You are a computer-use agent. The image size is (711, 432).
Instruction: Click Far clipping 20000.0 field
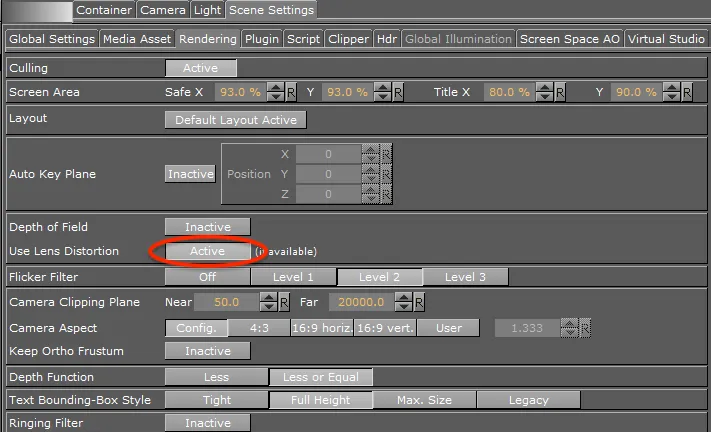coord(361,302)
